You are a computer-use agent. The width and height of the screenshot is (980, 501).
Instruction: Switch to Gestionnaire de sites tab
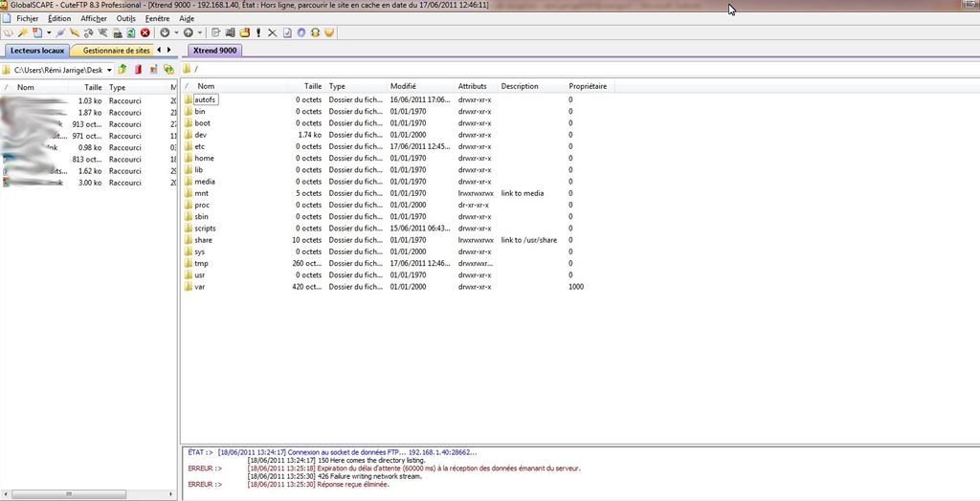click(x=116, y=50)
